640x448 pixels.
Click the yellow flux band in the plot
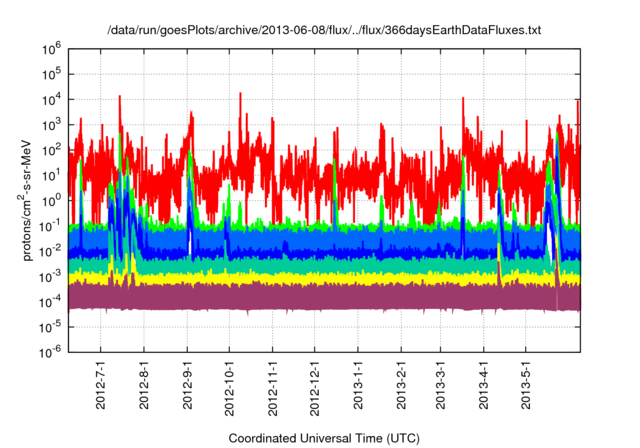(324, 278)
